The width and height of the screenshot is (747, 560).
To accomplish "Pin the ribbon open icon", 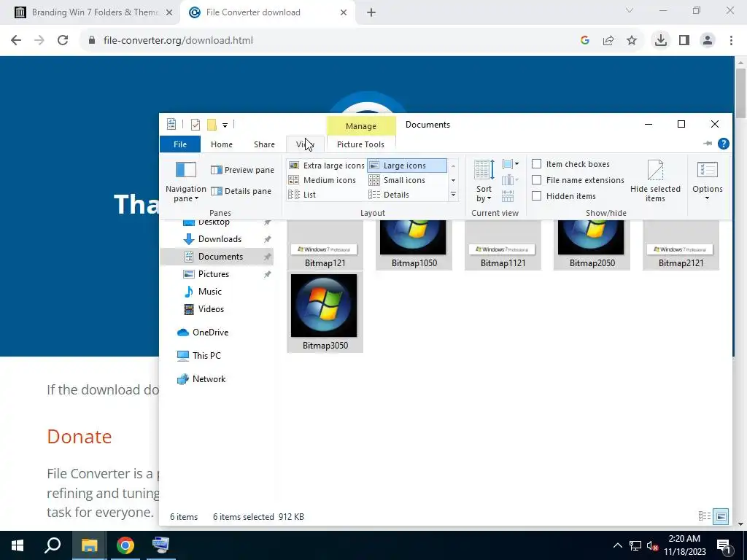I will click(x=708, y=144).
